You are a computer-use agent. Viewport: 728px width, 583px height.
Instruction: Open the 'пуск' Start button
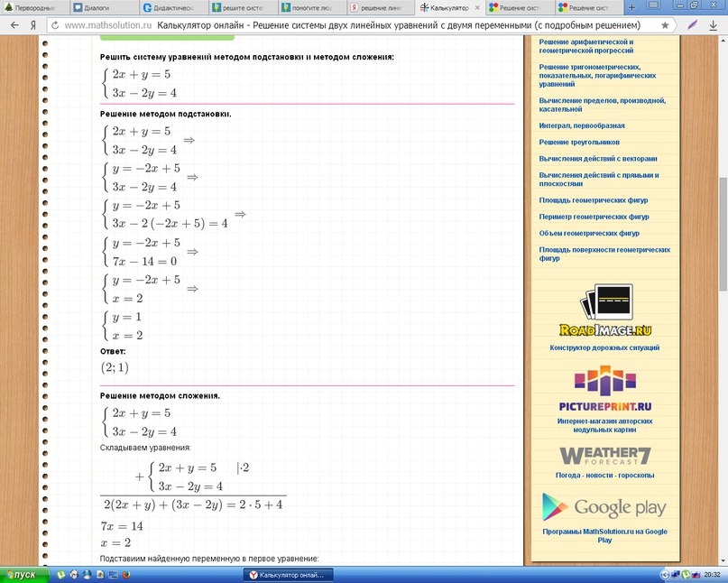(24, 575)
